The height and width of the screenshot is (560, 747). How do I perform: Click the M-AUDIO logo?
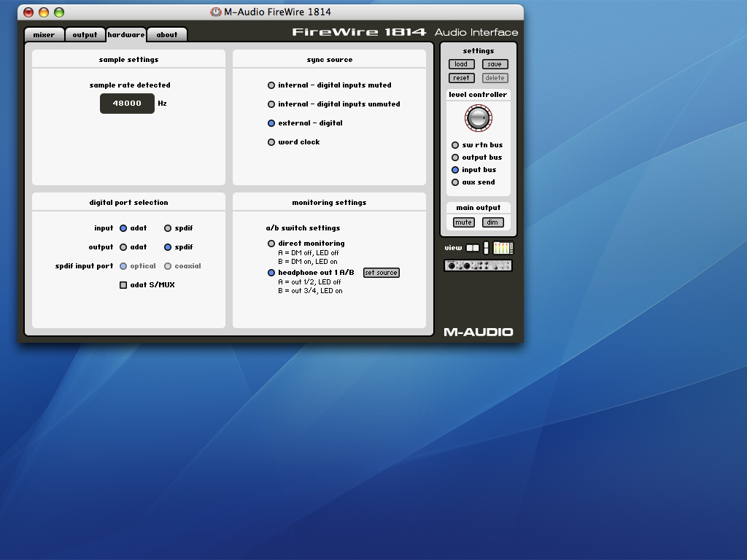pyautogui.click(x=478, y=332)
